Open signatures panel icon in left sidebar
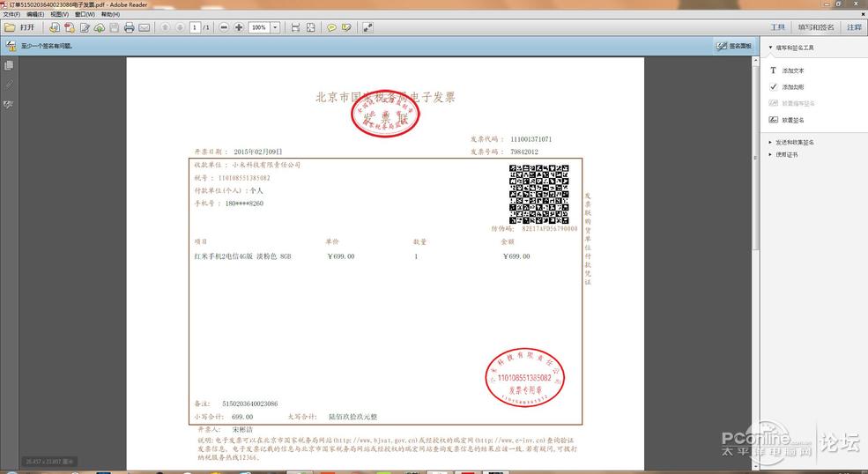Viewport: 868px width, 474px height. click(8, 104)
